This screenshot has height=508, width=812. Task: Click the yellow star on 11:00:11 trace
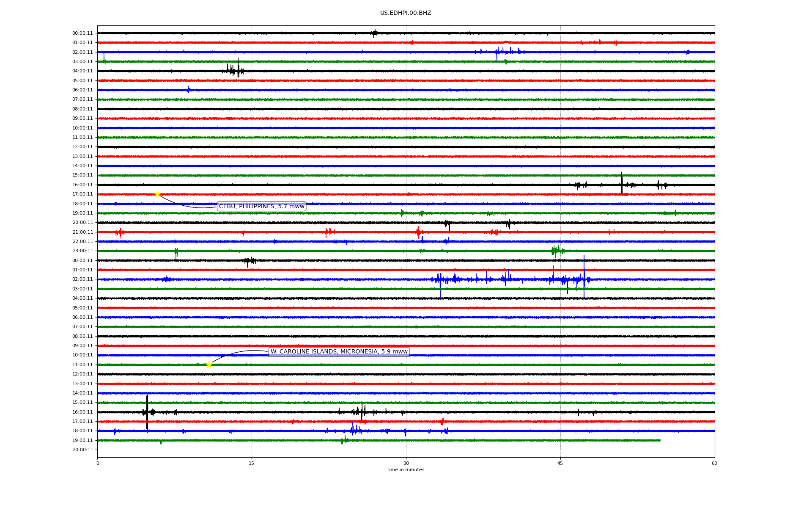pos(209,364)
